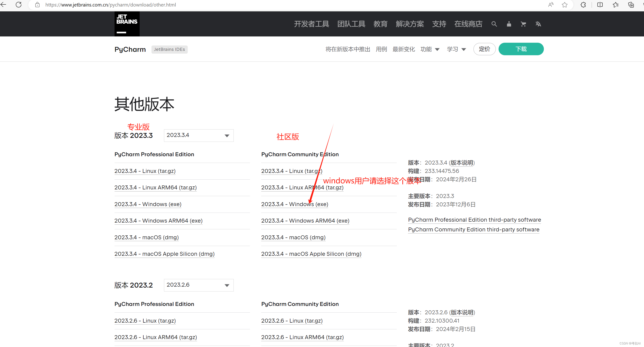This screenshot has width=644, height=347.
Task: Download Community 2023.3.4 Windows ARM64 exe
Action: [305, 221]
